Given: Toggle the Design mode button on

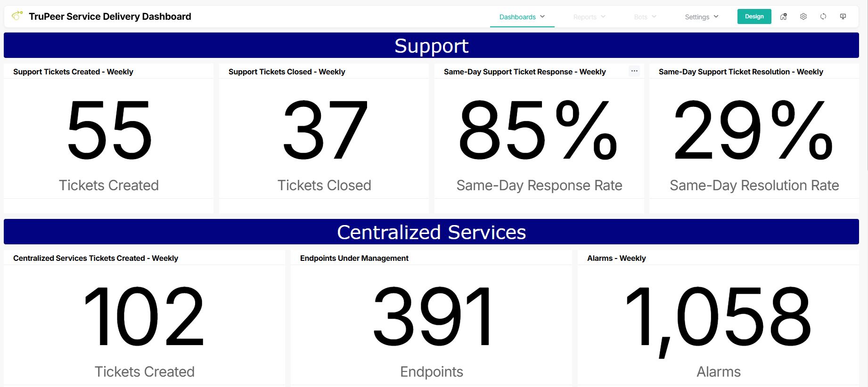Looking at the screenshot, I should [x=754, y=16].
